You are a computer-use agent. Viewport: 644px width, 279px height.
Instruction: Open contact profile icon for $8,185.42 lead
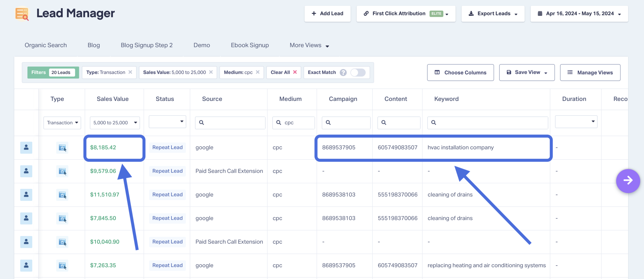coord(26,147)
